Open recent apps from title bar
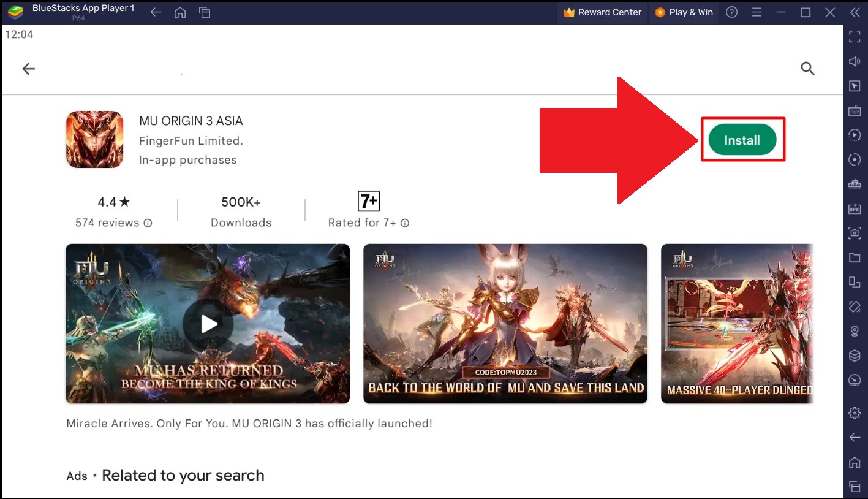The image size is (868, 499). pos(205,12)
